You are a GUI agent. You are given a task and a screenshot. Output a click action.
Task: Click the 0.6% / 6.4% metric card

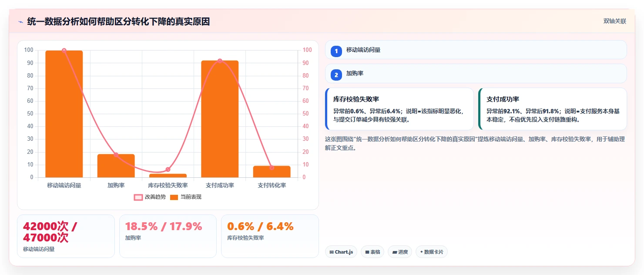coord(270,236)
